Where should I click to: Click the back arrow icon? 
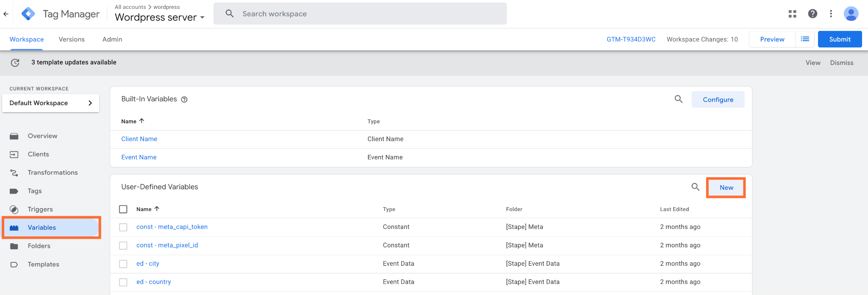[x=6, y=14]
